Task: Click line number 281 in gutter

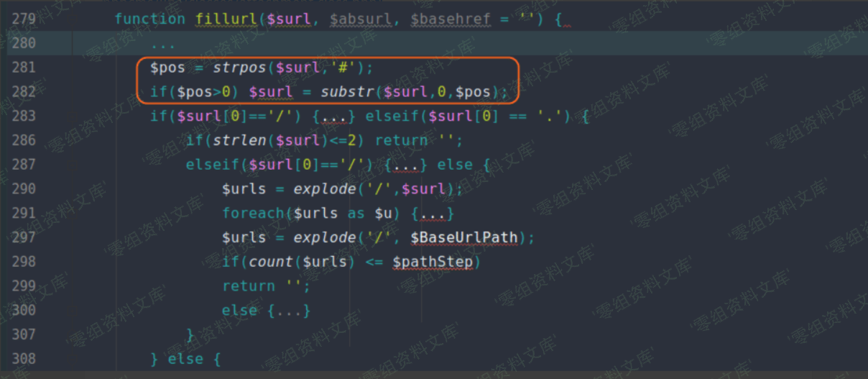Action: click(24, 68)
